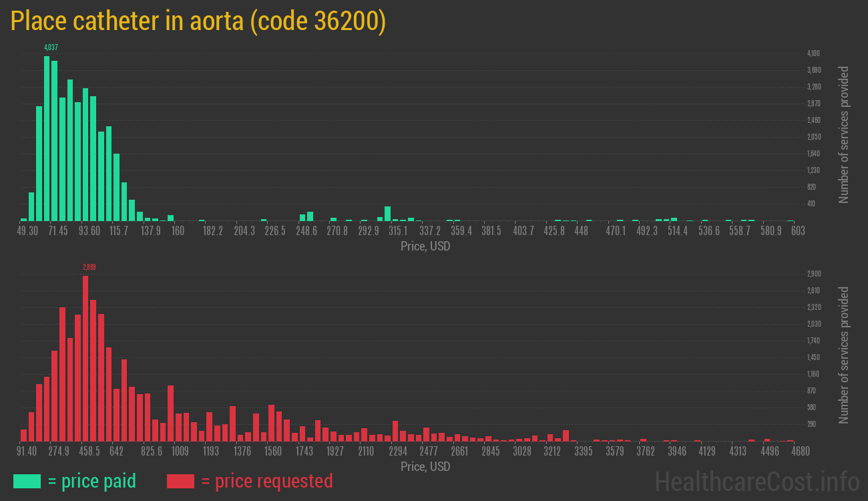Click the 2,869 peak value label
The width and height of the screenshot is (868, 501).
point(89,267)
